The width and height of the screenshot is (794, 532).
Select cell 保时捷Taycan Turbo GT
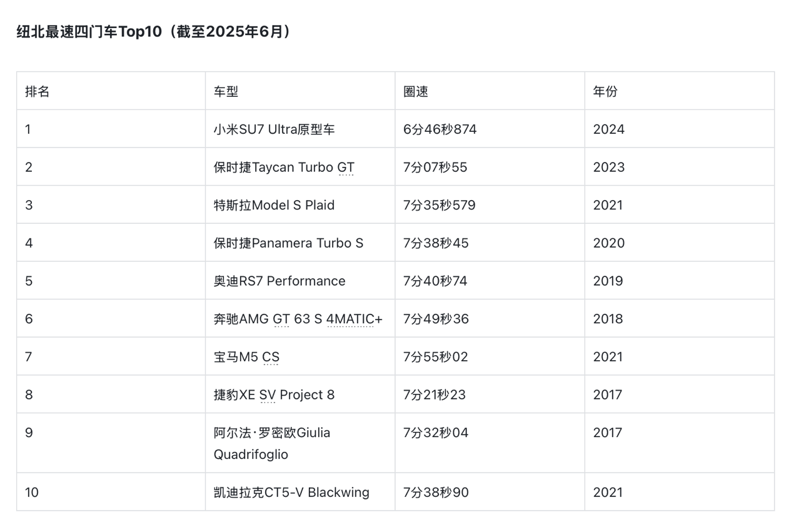pos(300,167)
